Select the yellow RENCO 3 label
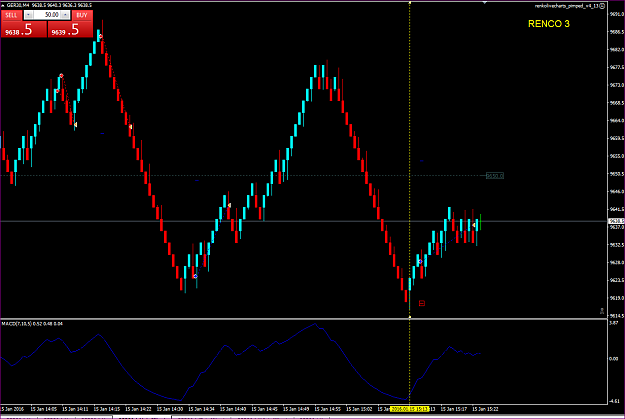625x419 pixels. click(x=548, y=24)
